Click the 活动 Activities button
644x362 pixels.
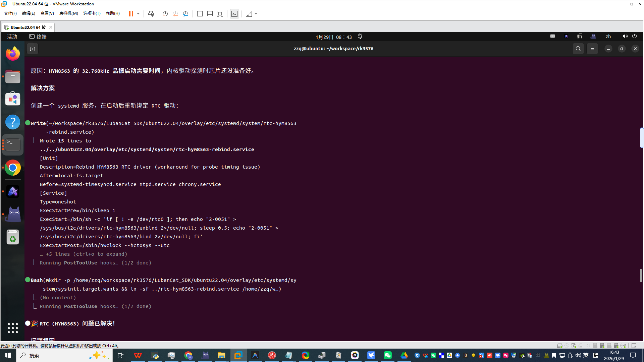pos(12,37)
